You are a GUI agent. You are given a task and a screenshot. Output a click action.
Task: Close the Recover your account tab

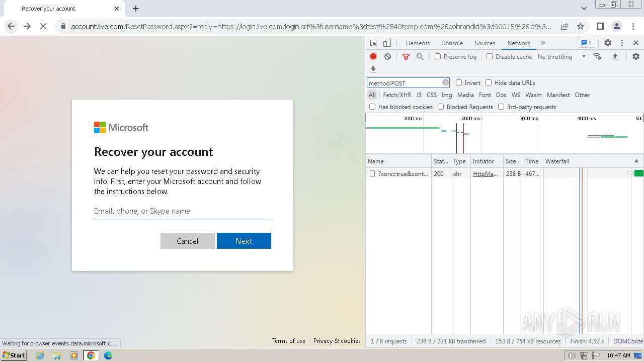[x=117, y=9]
